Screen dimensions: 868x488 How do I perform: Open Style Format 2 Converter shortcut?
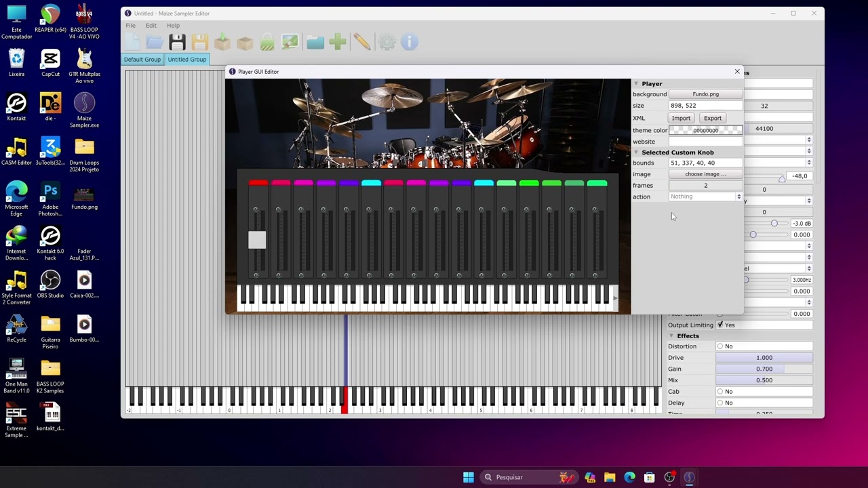16,287
